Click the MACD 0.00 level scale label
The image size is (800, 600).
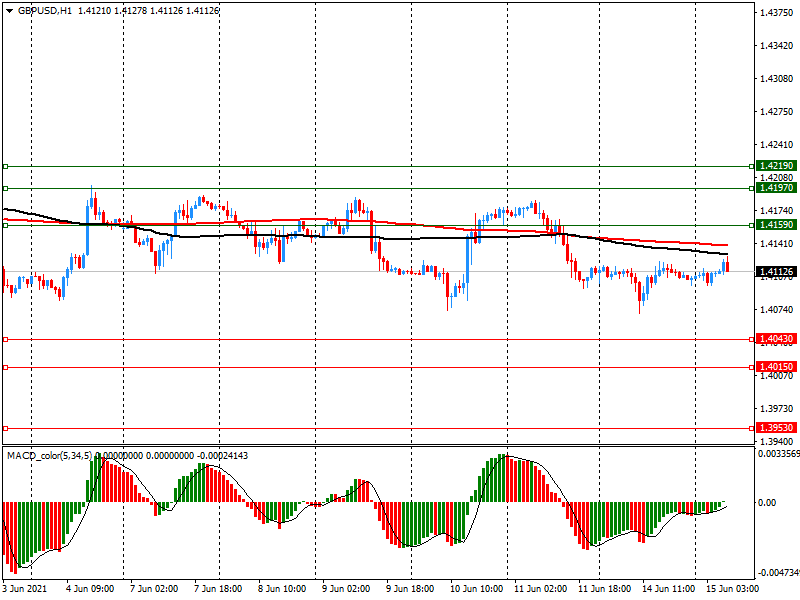tap(770, 503)
